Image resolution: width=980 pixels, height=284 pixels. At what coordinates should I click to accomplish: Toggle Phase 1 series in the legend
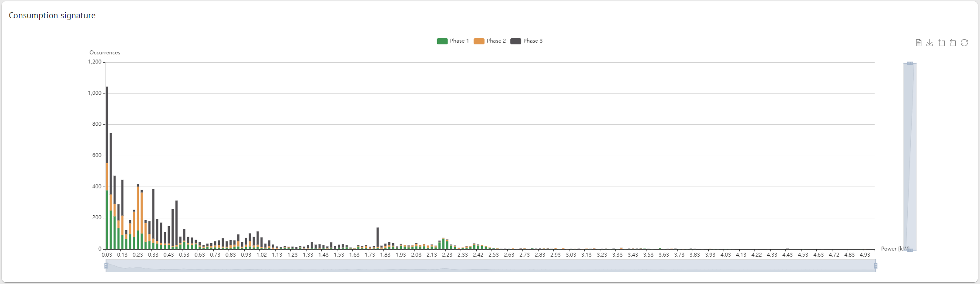(x=453, y=41)
